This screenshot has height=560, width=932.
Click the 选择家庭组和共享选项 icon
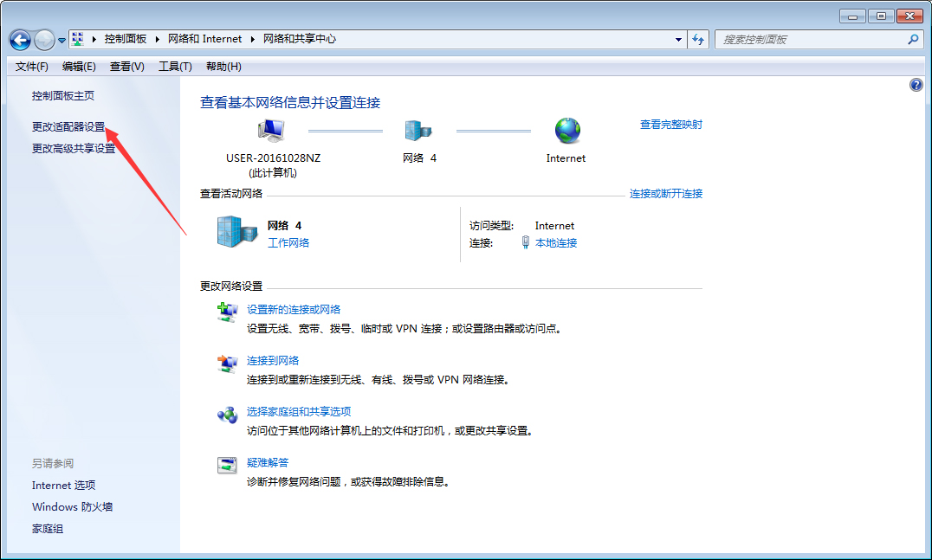click(x=227, y=415)
